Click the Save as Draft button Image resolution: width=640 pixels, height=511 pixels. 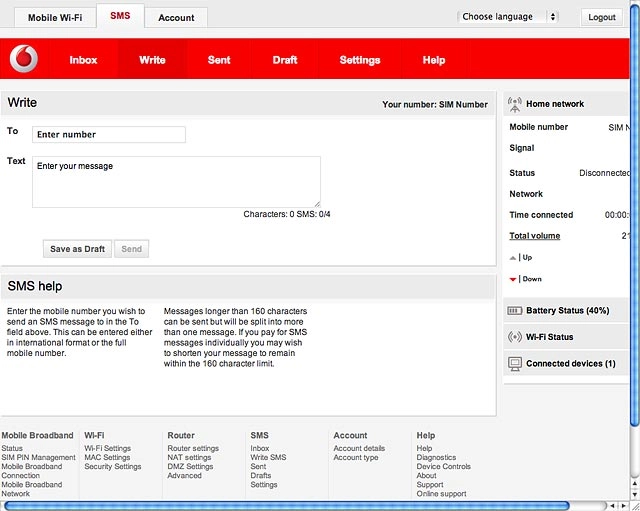click(x=78, y=249)
